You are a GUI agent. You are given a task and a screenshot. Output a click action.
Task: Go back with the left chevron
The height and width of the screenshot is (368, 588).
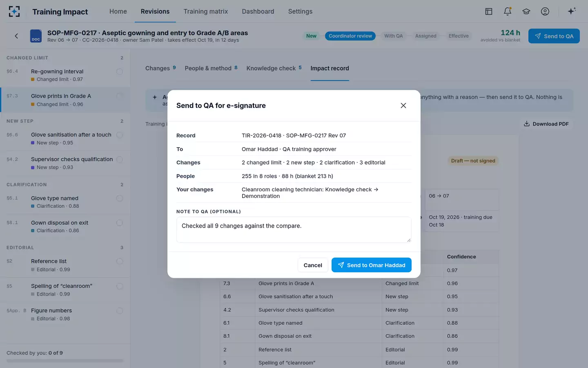16,36
